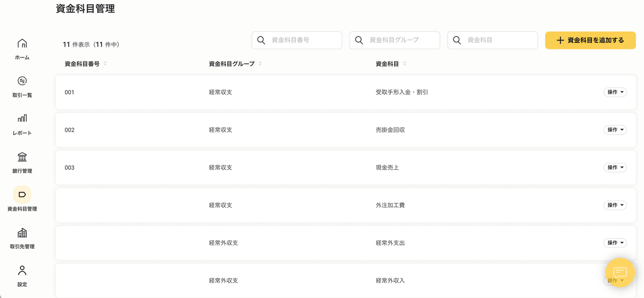Open 操作 dropdown for 受取手形入金・割引
Viewport: 644px width, 298px height.
pyautogui.click(x=615, y=92)
